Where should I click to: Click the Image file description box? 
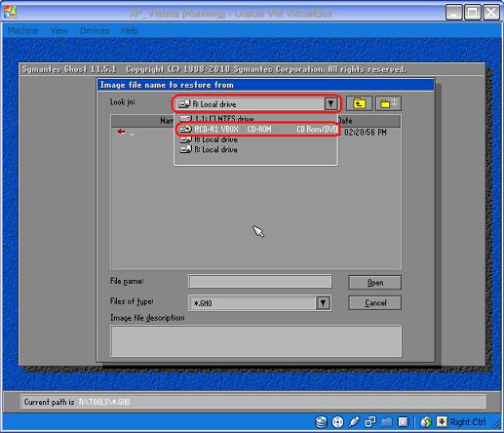tap(256, 341)
